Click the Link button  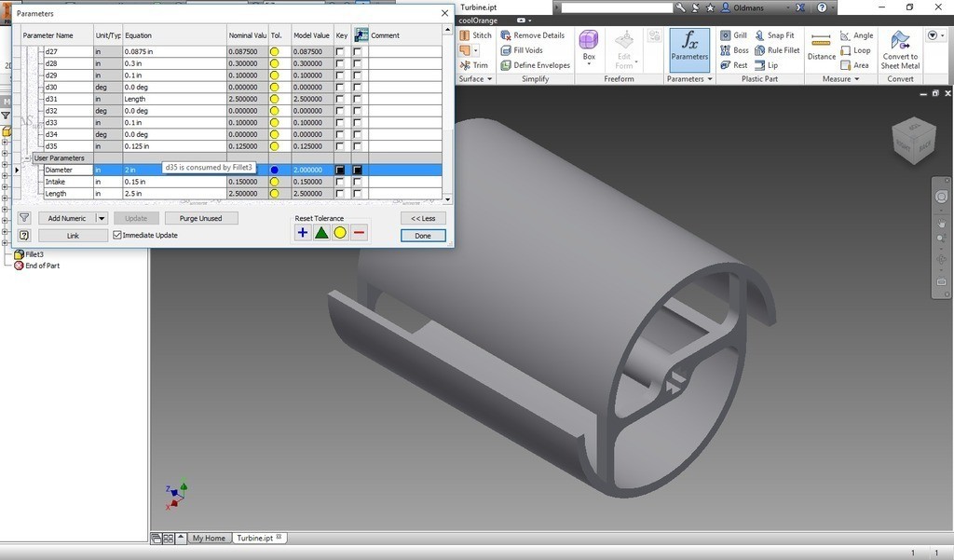tap(73, 236)
